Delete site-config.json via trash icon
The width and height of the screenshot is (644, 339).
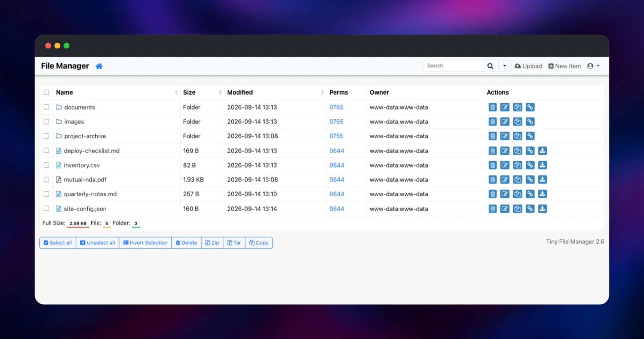click(x=492, y=209)
